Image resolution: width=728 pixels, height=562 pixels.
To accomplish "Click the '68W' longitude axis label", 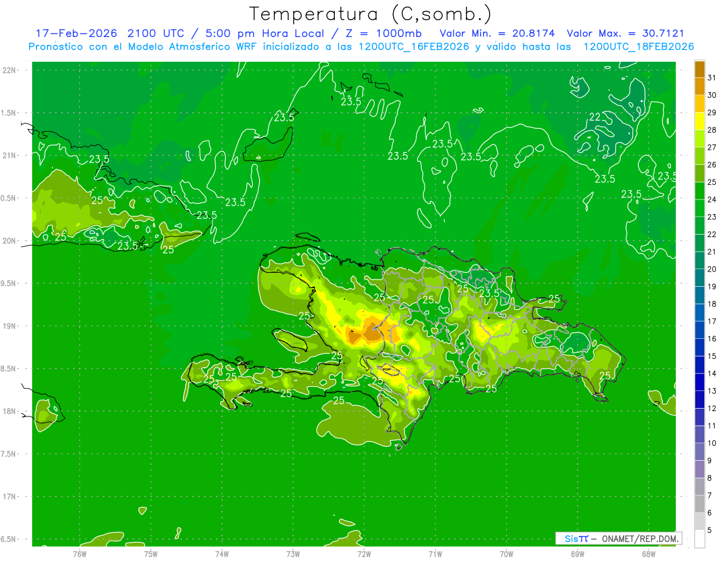I will (649, 554).
